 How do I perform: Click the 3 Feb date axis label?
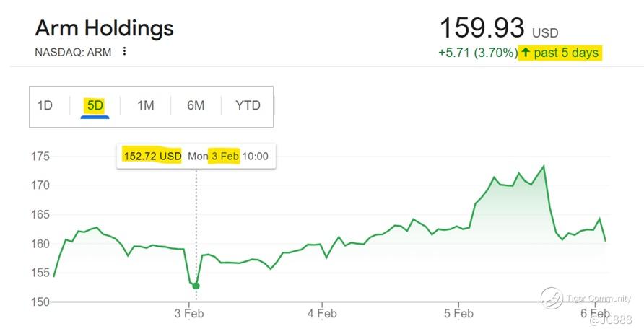coord(189,313)
